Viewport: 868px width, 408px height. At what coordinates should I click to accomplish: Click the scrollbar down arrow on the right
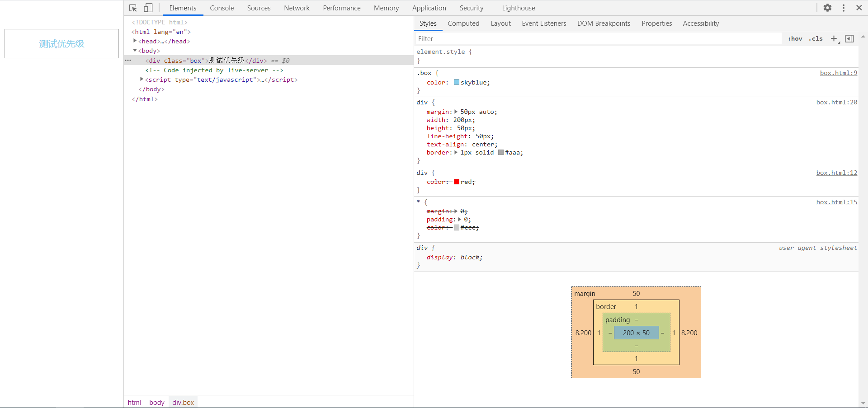click(x=864, y=403)
